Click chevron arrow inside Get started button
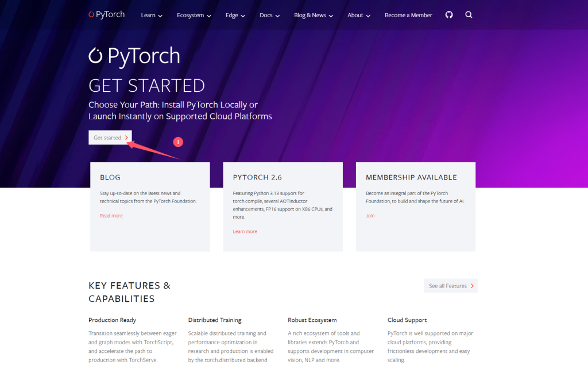The width and height of the screenshot is (588, 381). 126,138
